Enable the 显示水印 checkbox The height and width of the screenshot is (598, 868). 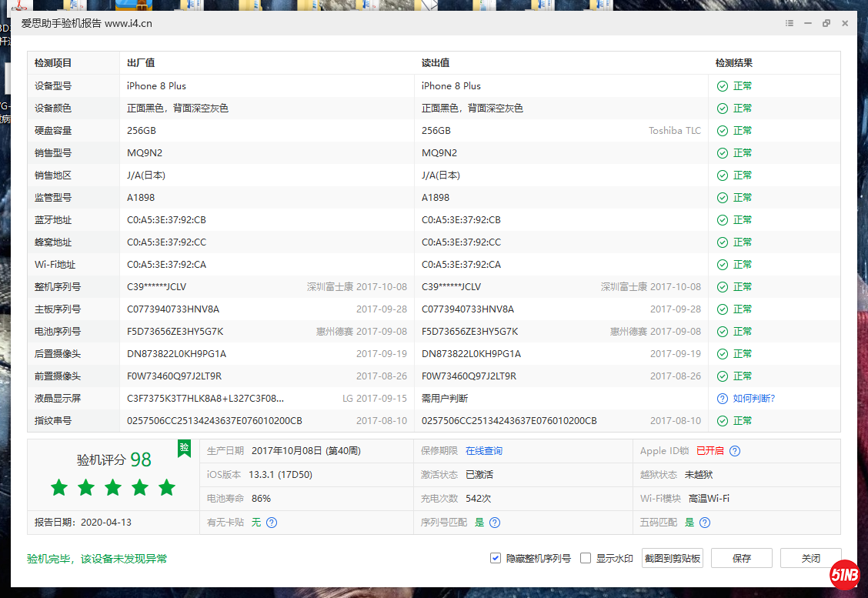[x=586, y=558]
